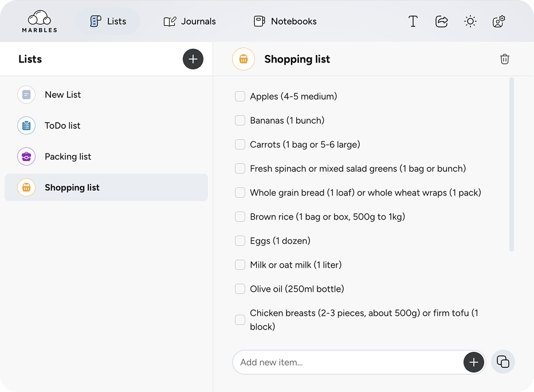The height and width of the screenshot is (392, 534).
Task: Mark Olive oil (250ml bottle) as done
Action: coord(240,289)
